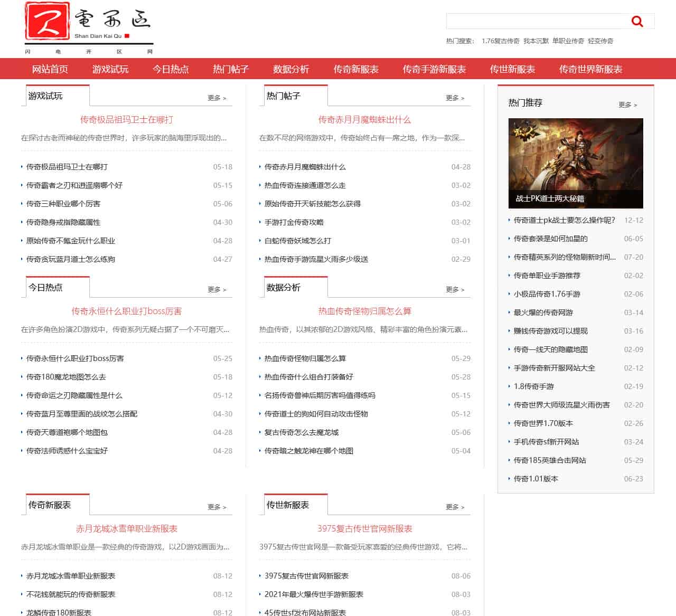This screenshot has width=676, height=616.
Task: Open the headline 3975复古传世官网新服表
Action: [x=364, y=529]
